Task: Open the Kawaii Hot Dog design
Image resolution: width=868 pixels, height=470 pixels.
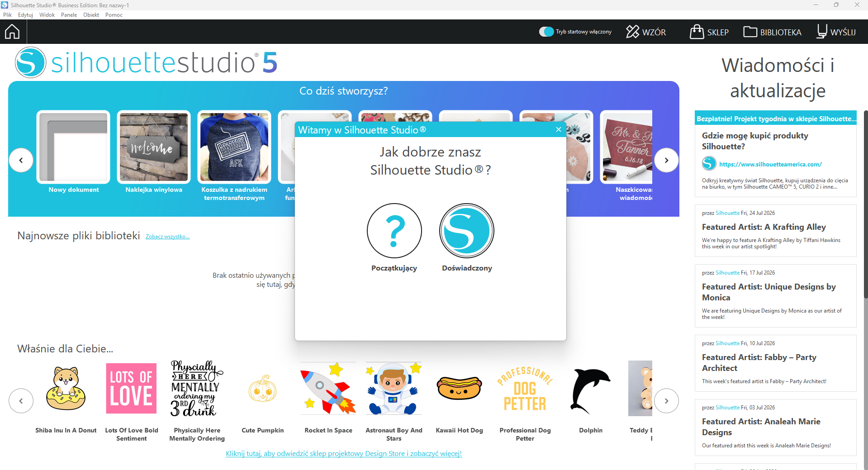Action: 460,389
